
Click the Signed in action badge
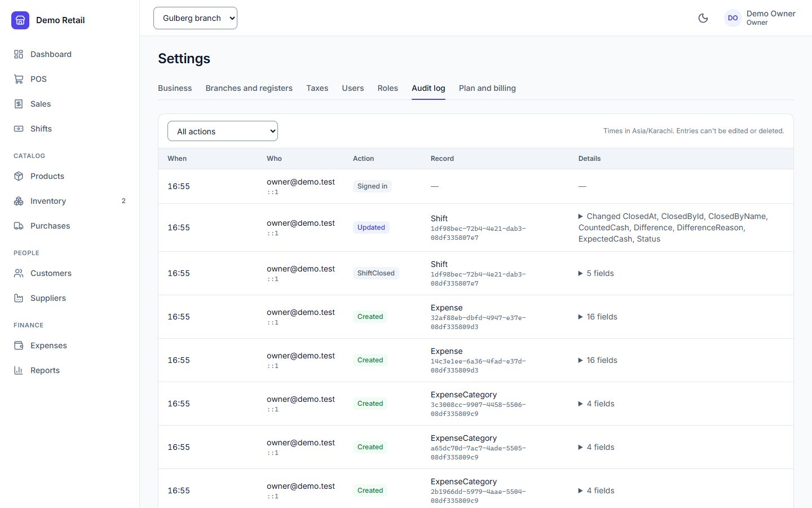coord(372,186)
